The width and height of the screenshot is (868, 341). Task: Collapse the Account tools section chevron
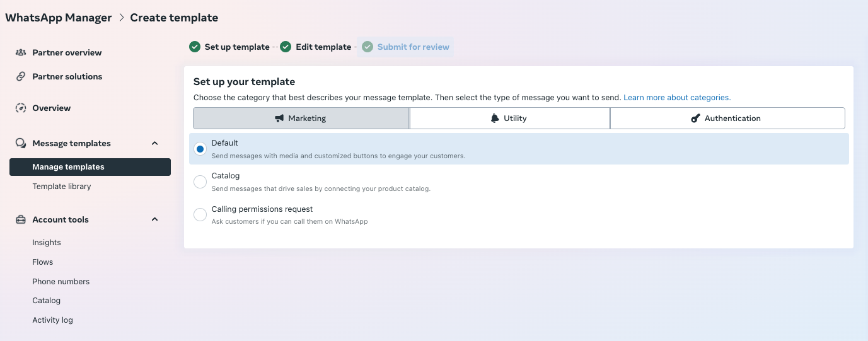coord(154,219)
